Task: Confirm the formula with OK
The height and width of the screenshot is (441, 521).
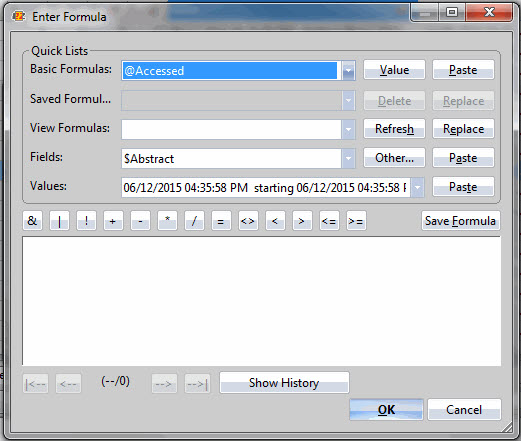Action: (x=386, y=410)
